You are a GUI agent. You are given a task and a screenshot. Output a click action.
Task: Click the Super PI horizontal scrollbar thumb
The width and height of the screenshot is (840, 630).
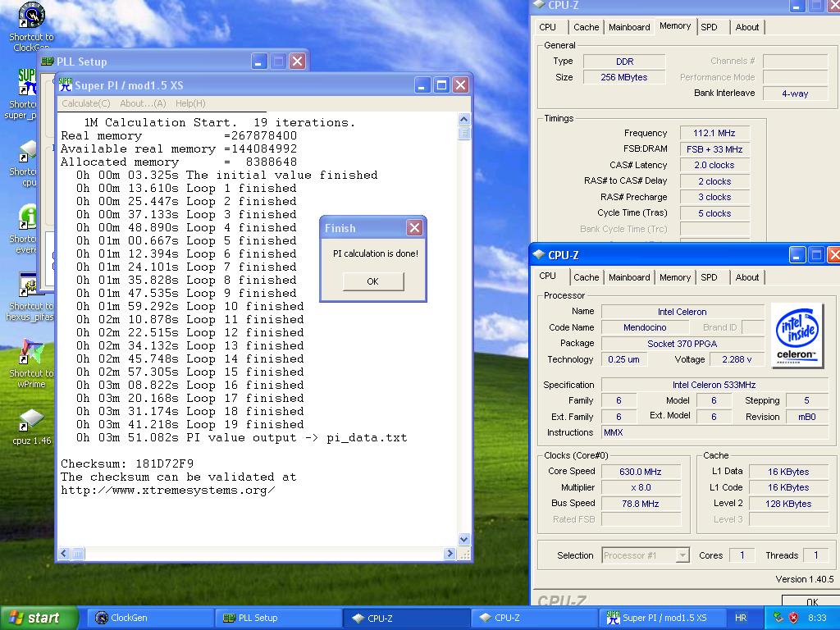(x=78, y=554)
